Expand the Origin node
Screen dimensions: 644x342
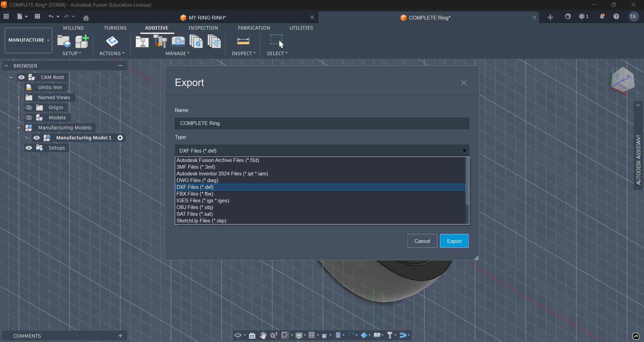18,108
